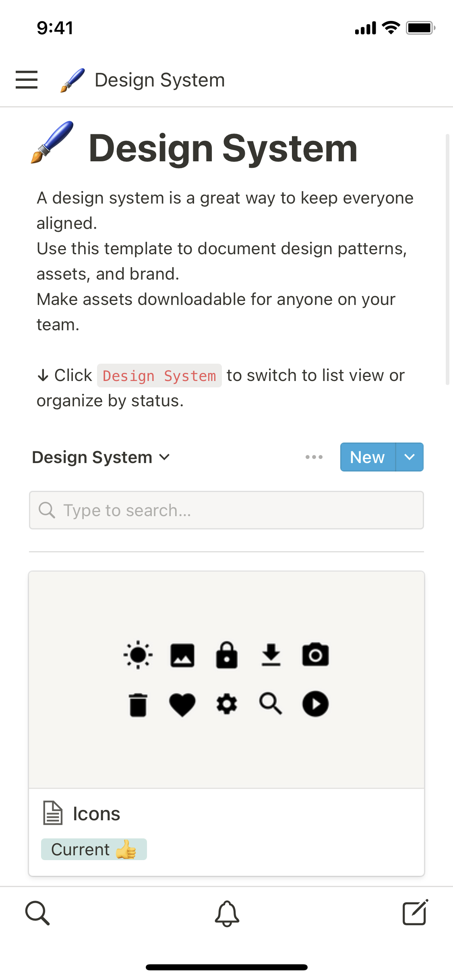Click the Icons page document icon
Screen dimensions: 453x980
[x=53, y=813]
